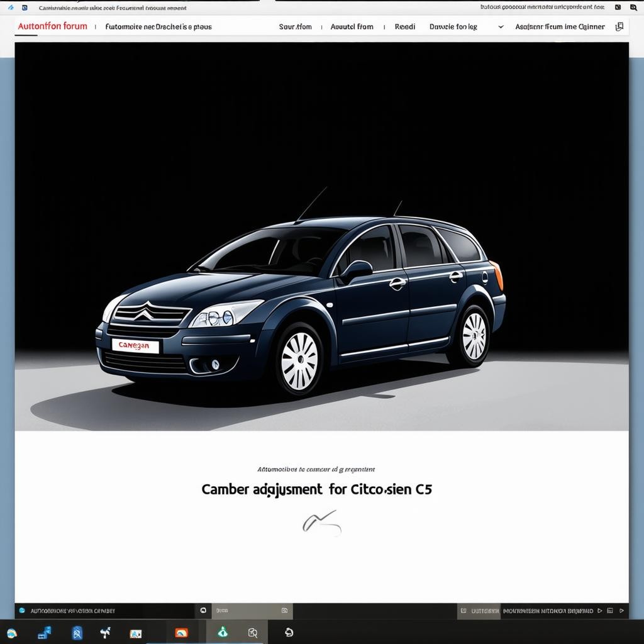Viewport: 644px width, 644px height.
Task: Expand the chevron dropdown after Dawcie foo leg
Action: [x=501, y=26]
